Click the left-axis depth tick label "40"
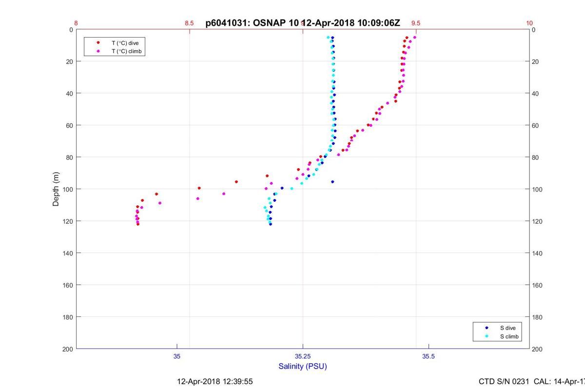Screen dimensions: 585x392 click(x=69, y=94)
